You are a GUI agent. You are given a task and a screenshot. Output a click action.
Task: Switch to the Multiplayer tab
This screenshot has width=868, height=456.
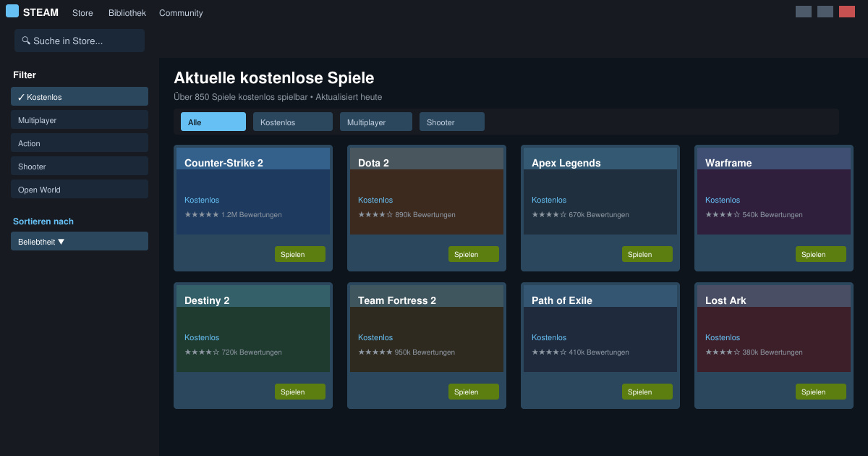tap(376, 122)
